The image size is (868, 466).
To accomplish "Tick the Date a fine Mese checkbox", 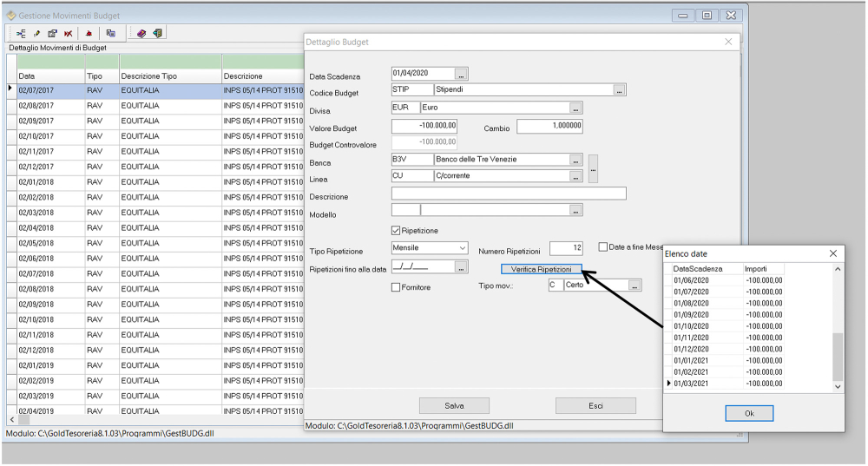I will (x=603, y=247).
